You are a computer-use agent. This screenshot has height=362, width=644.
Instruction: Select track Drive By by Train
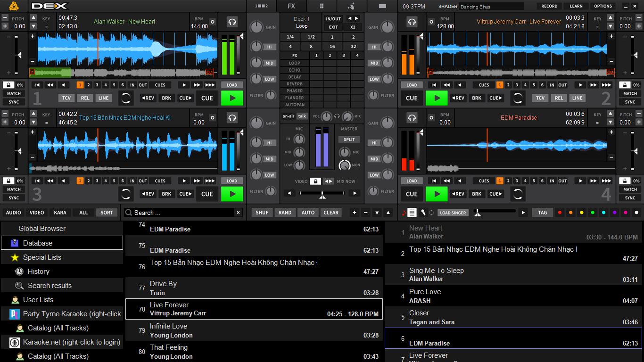click(254, 288)
